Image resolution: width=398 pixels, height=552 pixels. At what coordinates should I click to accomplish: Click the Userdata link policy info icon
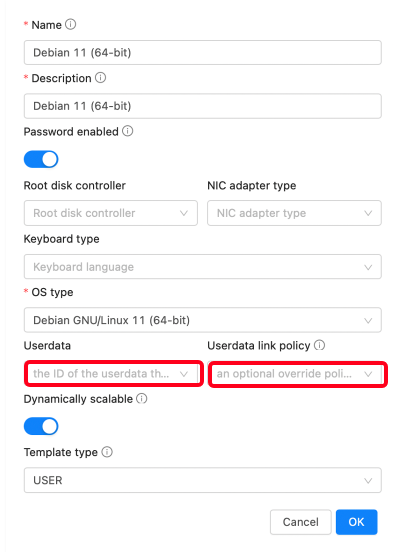pyautogui.click(x=319, y=345)
